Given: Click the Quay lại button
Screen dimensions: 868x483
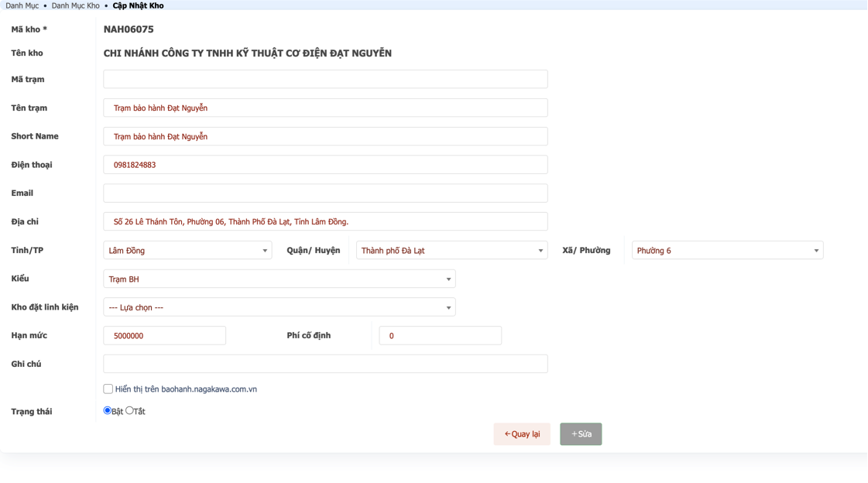Looking at the screenshot, I should pos(522,434).
